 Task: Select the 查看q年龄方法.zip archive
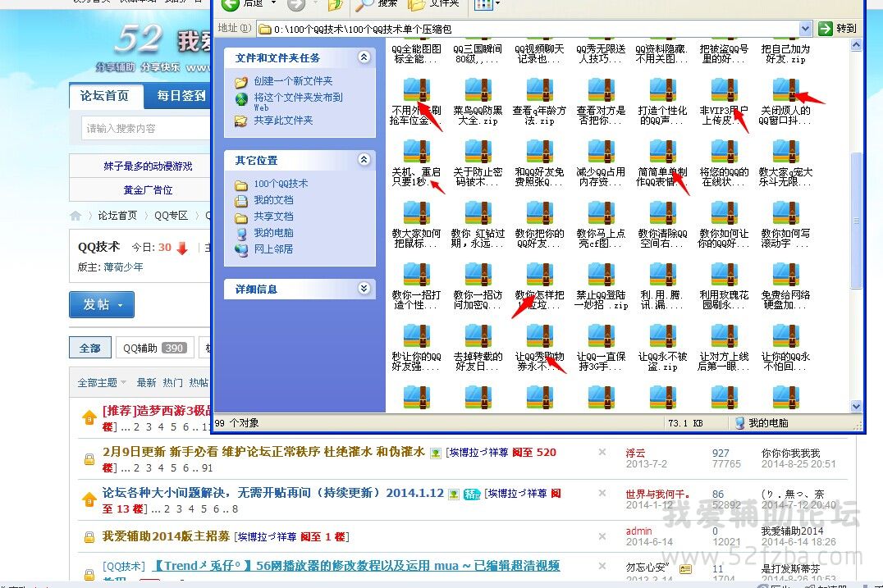click(539, 102)
